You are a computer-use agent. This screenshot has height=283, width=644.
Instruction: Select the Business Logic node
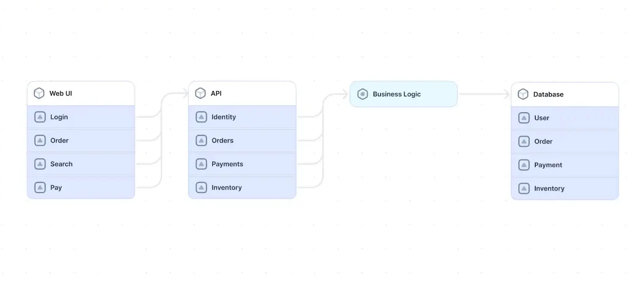pyautogui.click(x=403, y=94)
